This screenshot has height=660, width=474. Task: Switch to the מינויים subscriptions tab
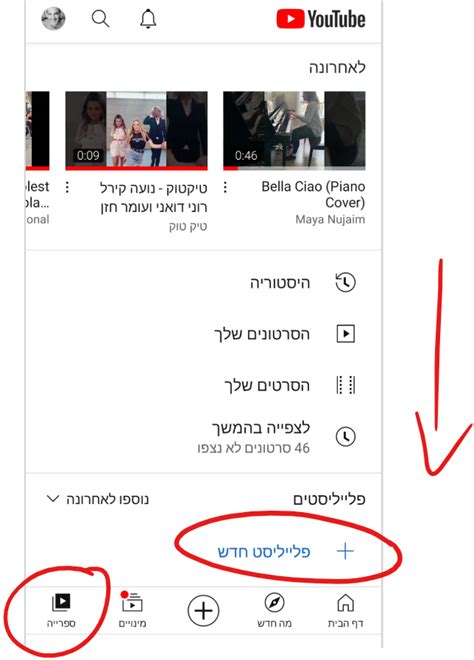coord(132,610)
